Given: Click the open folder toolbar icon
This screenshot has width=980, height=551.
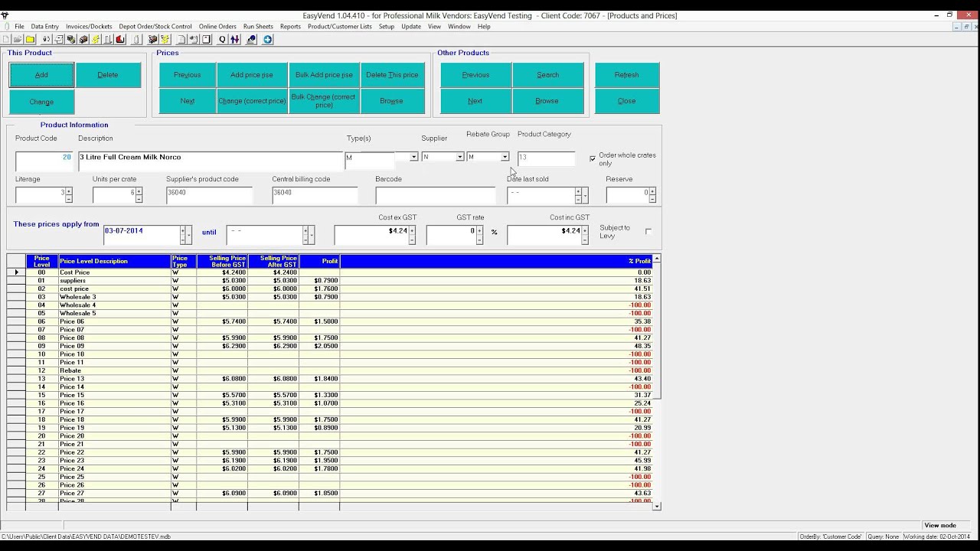Looking at the screenshot, I should [18, 39].
